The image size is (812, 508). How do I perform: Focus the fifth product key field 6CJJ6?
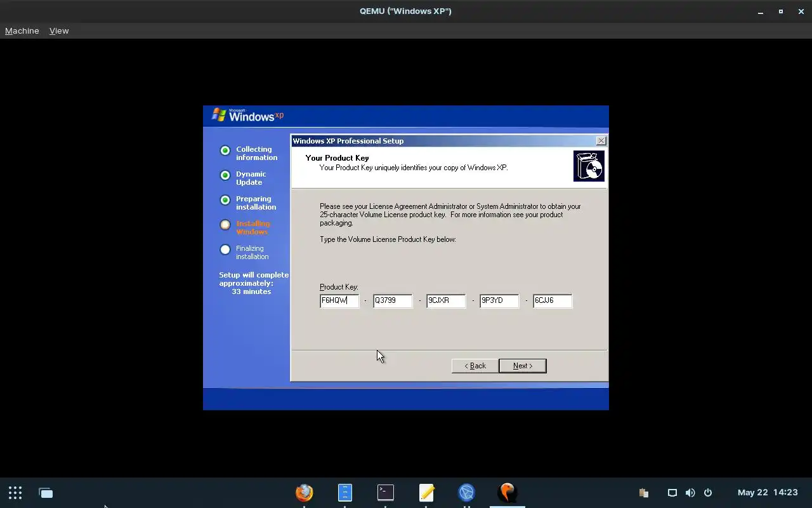coord(553,300)
